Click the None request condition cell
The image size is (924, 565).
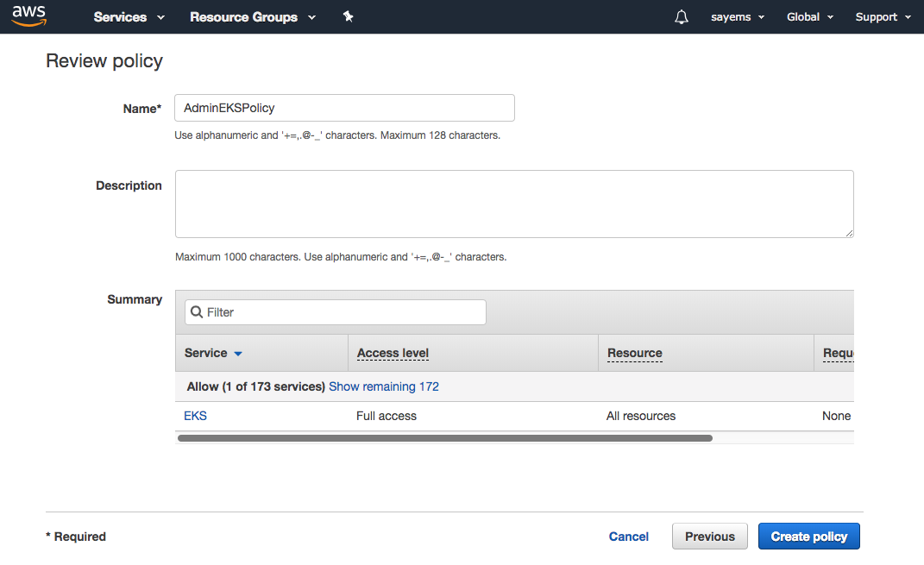(836, 416)
